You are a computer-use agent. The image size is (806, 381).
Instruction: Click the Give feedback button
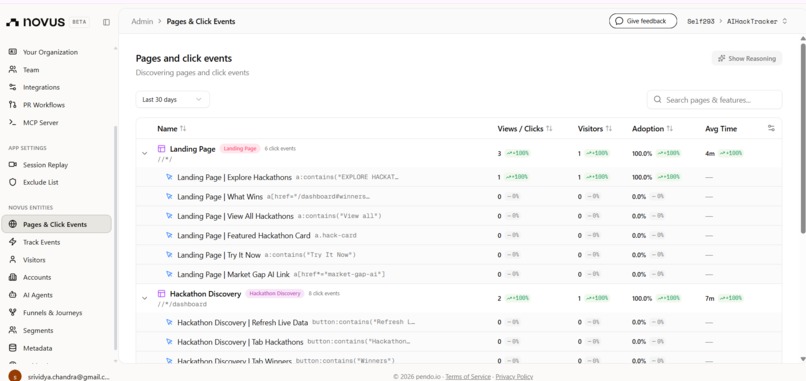643,21
